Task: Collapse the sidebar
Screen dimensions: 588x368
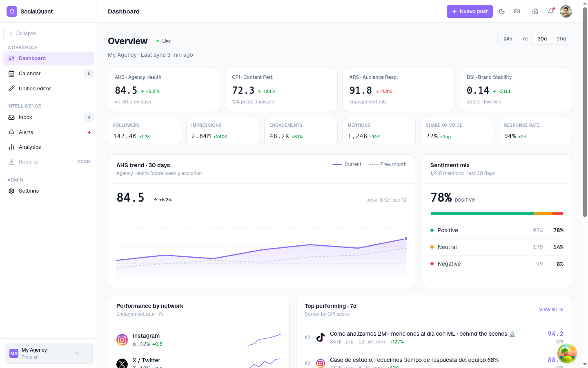Action: coord(49,34)
